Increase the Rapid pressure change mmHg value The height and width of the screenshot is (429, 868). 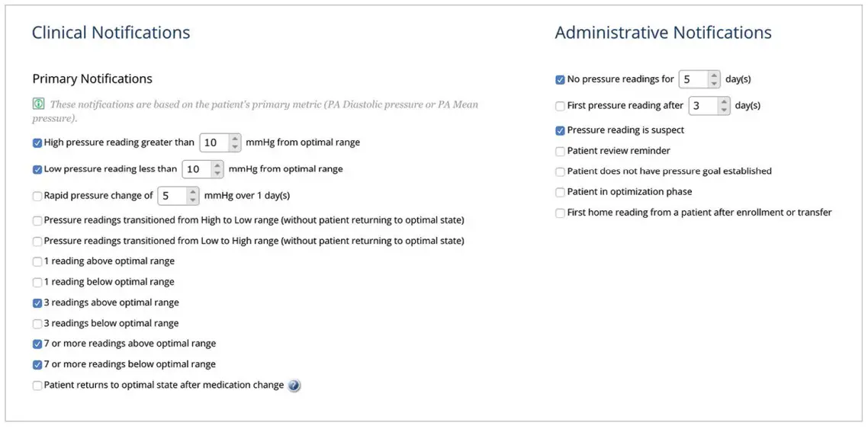click(194, 191)
